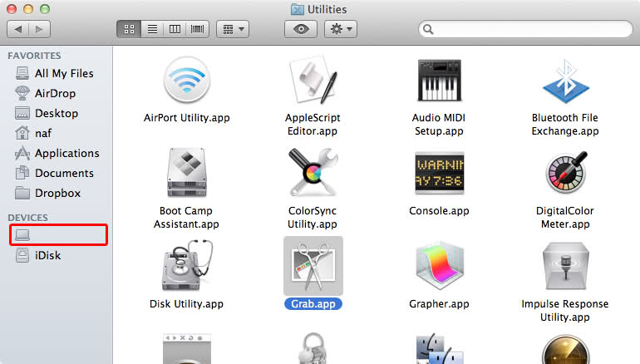Image resolution: width=640 pixels, height=364 pixels.
Task: Select Boot Camp Assistant icon
Action: pyautogui.click(x=187, y=173)
